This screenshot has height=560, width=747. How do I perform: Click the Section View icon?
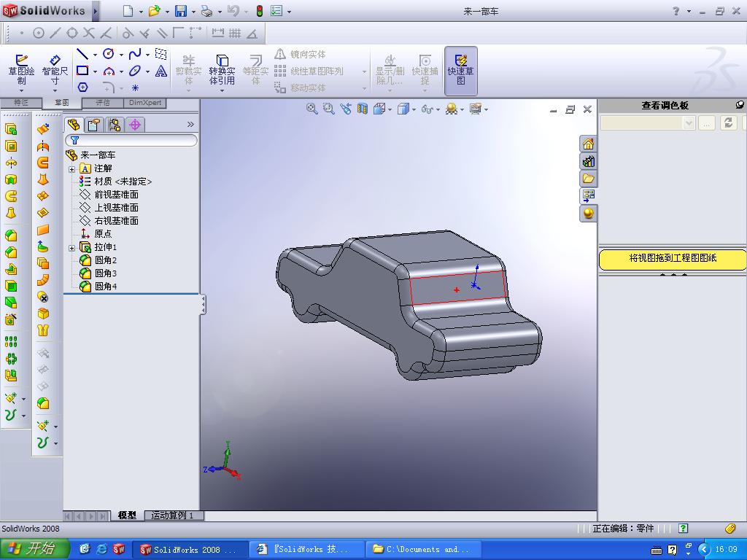point(363,109)
